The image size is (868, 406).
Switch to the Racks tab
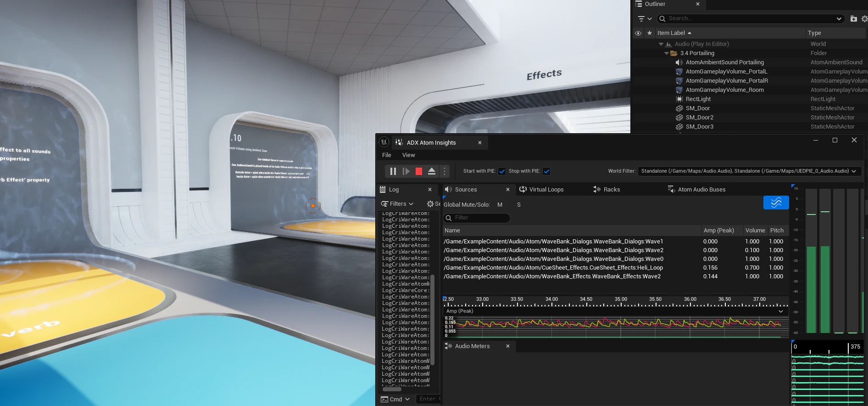606,190
